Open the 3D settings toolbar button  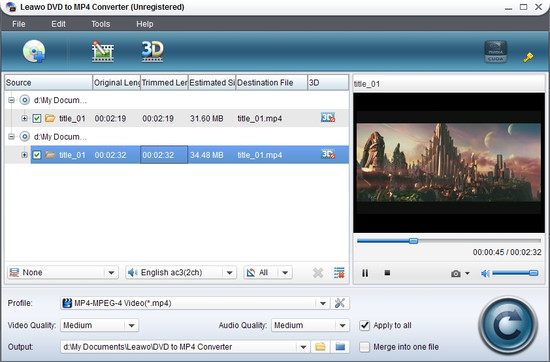pyautogui.click(x=152, y=51)
